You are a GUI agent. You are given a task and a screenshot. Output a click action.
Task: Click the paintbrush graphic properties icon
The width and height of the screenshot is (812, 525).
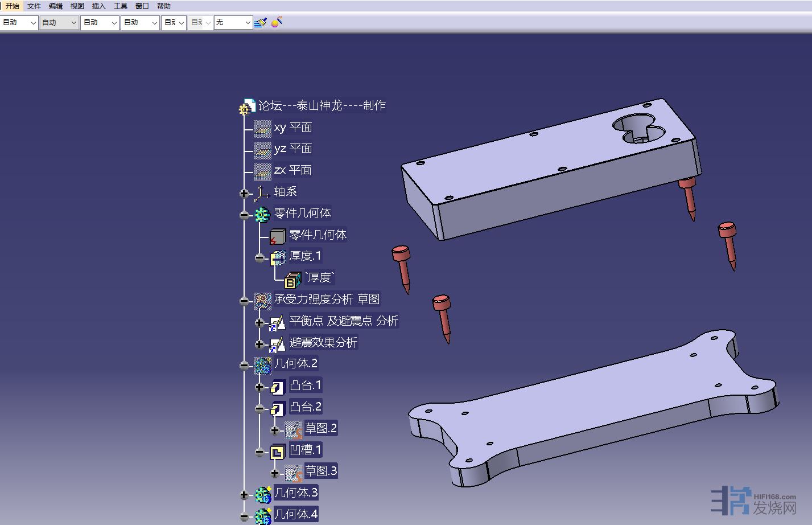261,22
